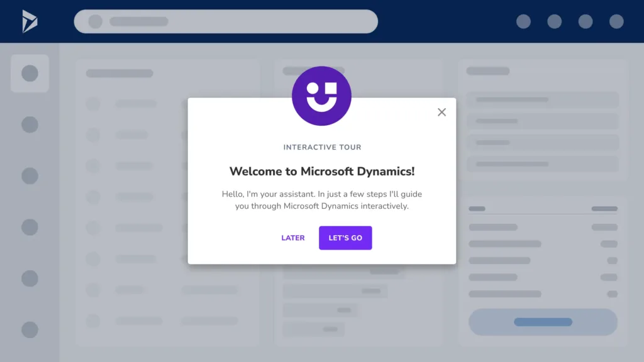The width and height of the screenshot is (644, 362).
Task: Open the help circle icon near the profile
Action: click(585, 21)
